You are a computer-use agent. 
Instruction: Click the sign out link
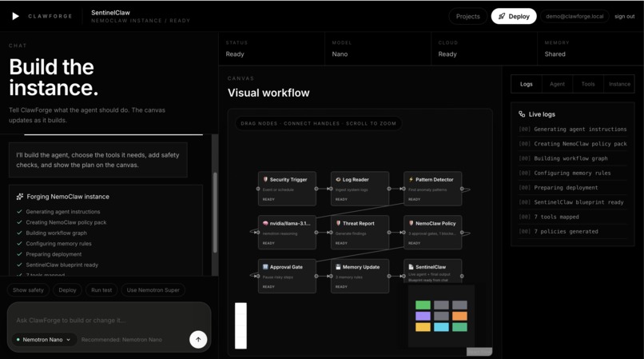tap(624, 17)
